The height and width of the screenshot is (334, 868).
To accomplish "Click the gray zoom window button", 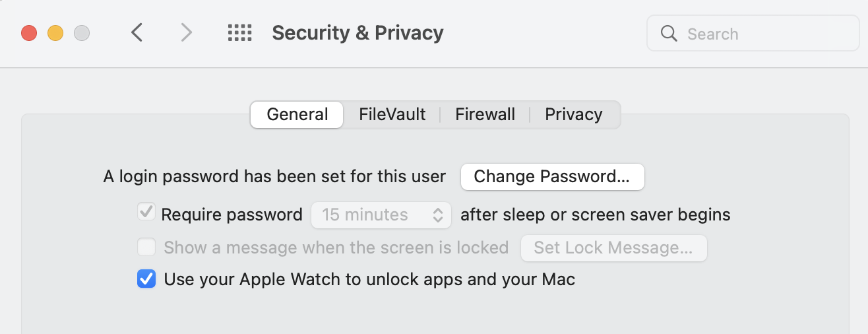I will pos(82,33).
